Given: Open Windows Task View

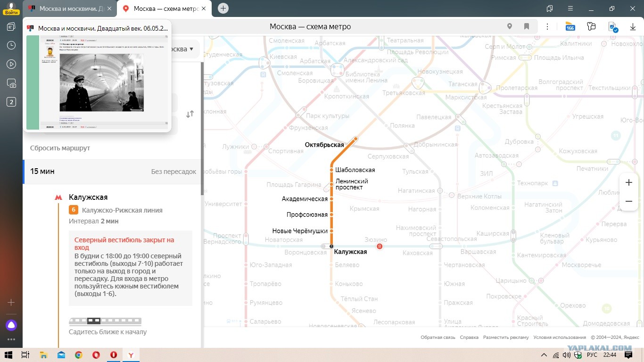Looking at the screenshot, I should [x=25, y=354].
